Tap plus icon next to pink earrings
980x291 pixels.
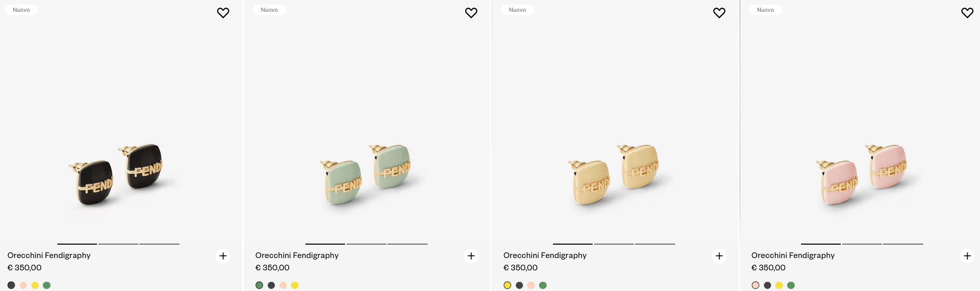[x=967, y=256]
